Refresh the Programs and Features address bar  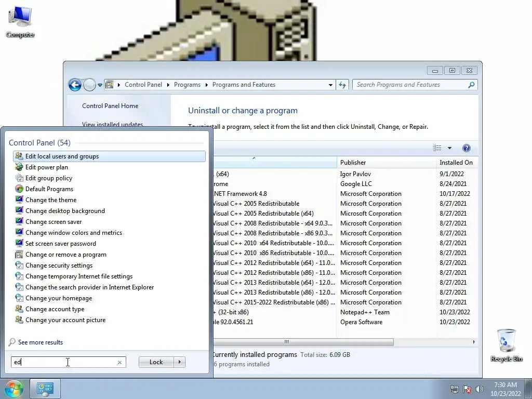pos(342,85)
